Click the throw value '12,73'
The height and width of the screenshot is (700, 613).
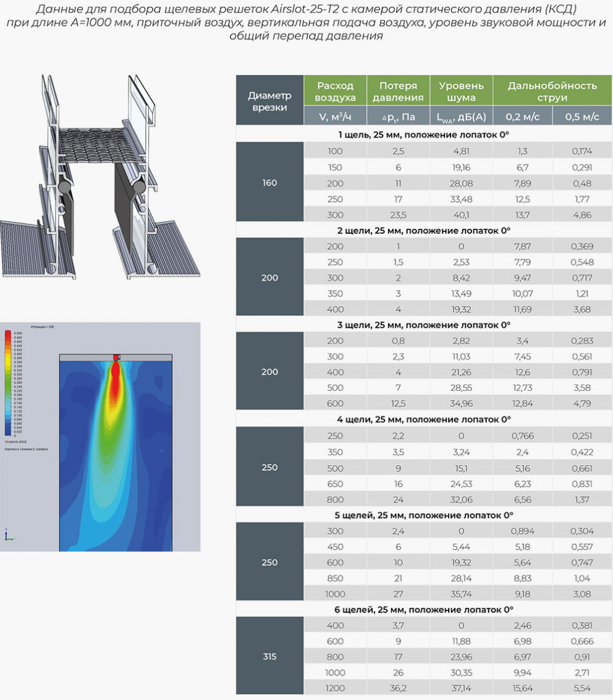(x=522, y=388)
